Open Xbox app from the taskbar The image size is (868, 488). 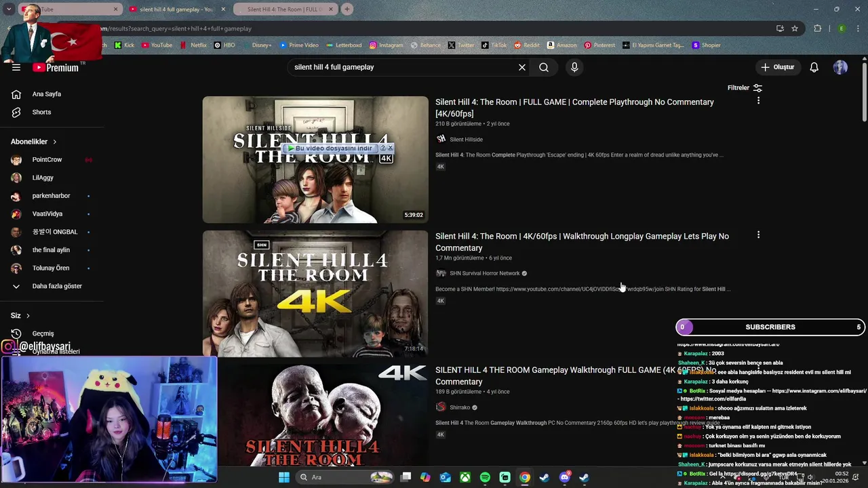tap(465, 477)
